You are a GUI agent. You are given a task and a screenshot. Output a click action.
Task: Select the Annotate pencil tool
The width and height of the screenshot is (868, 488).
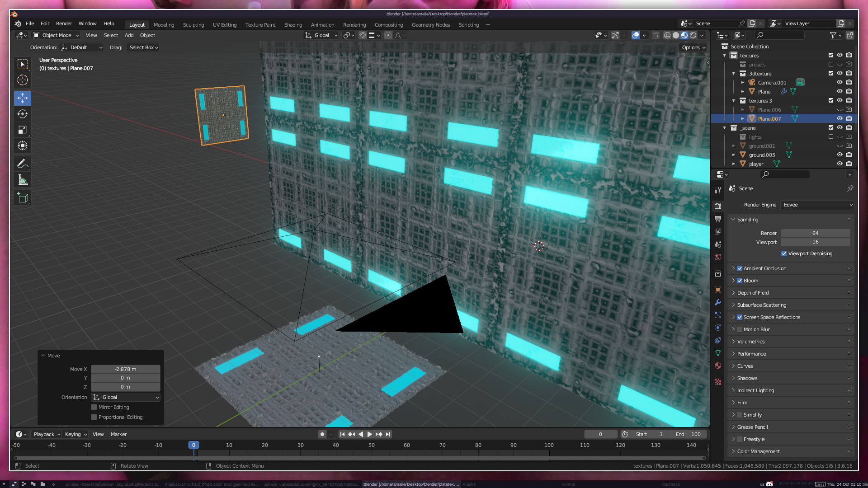pos(23,164)
